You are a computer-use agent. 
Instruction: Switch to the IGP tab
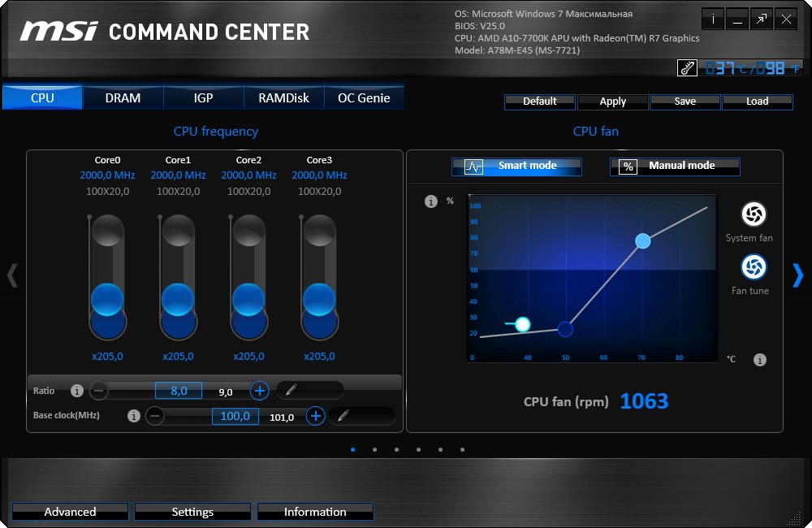coord(203,97)
